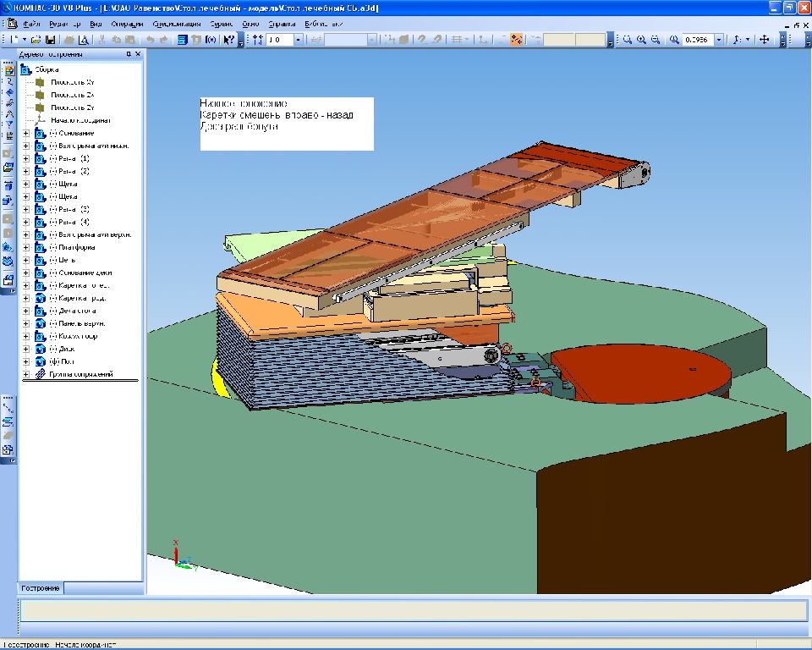Open Print Preview from the toolbar

click(x=83, y=40)
